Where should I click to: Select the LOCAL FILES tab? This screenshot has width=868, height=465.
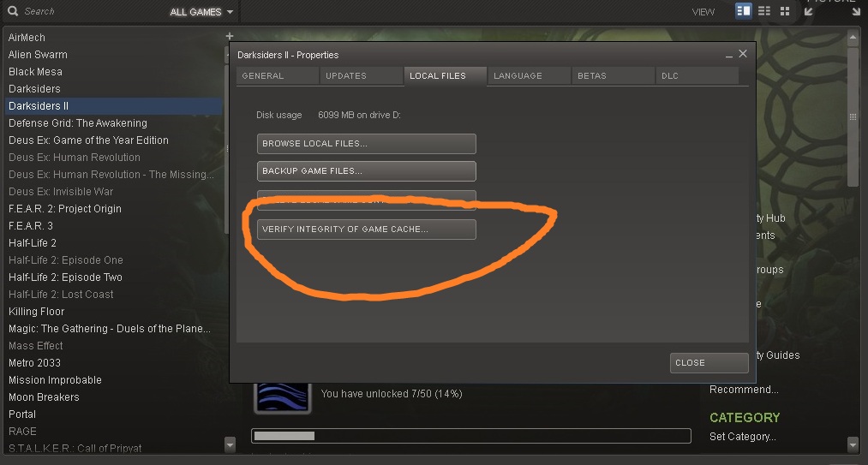(x=445, y=76)
